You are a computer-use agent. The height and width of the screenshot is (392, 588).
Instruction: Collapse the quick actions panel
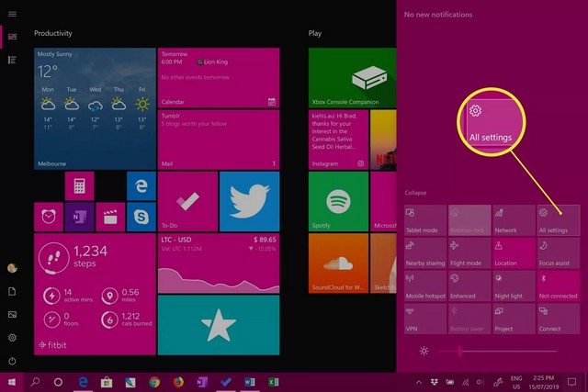pyautogui.click(x=415, y=193)
